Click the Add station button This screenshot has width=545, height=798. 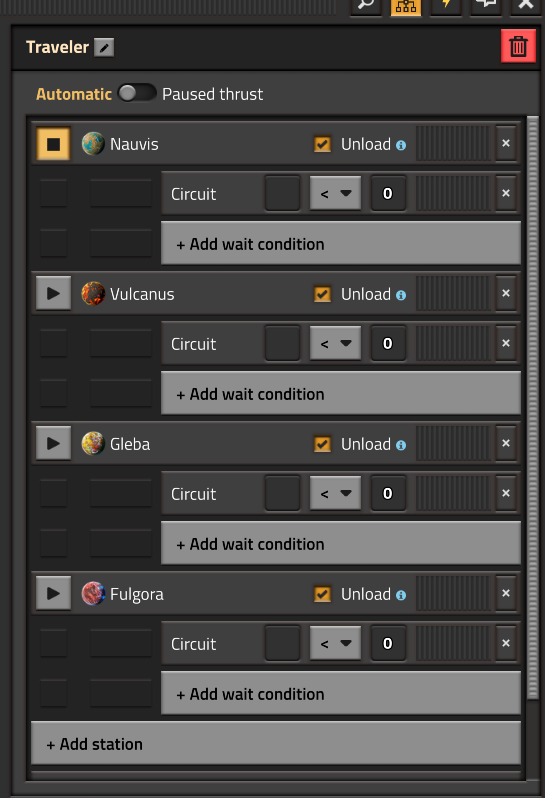(276, 744)
